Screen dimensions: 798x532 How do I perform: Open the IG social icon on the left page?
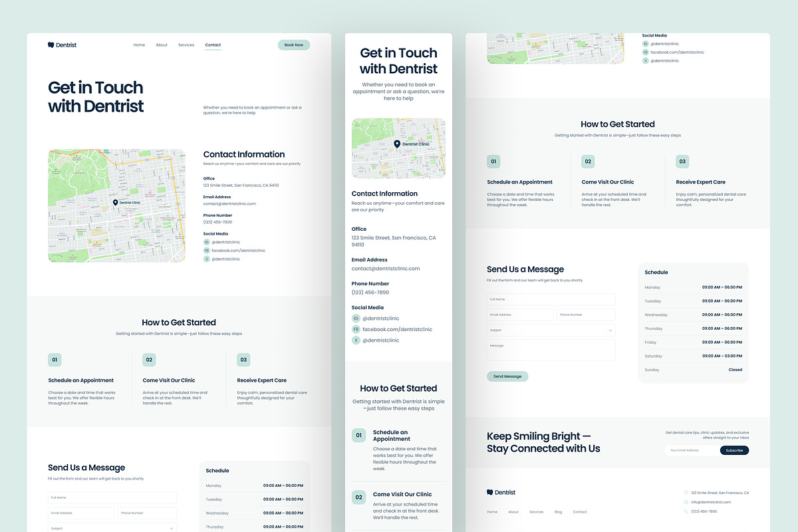[207, 242]
